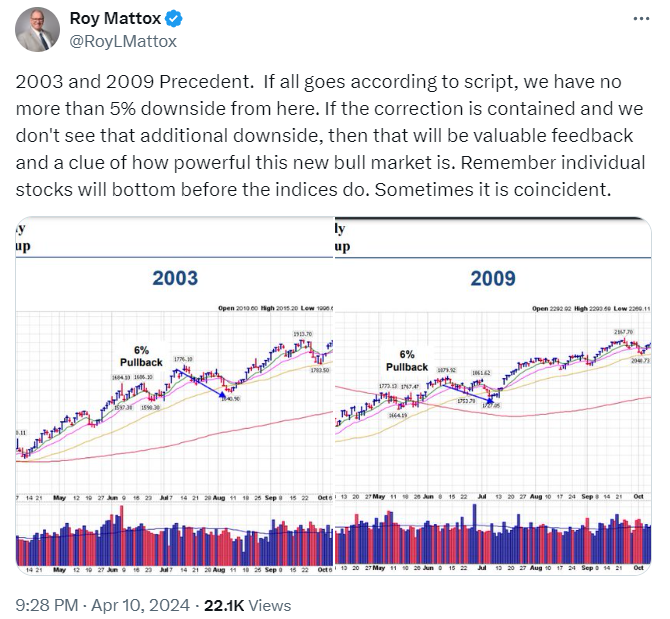Click the volume bars under the 2009 chart
This screenshot has width=670, height=619.
click(491, 542)
